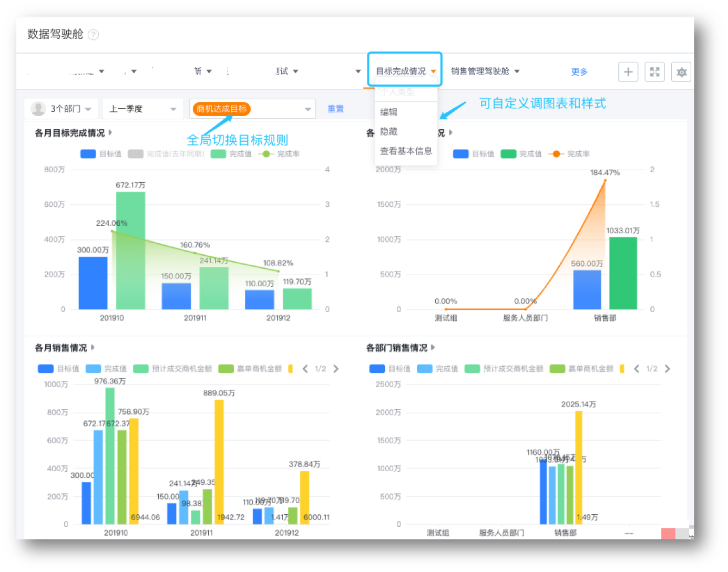Click the 224.06% completion rate label
This screenshot has width=728, height=572.
click(111, 223)
